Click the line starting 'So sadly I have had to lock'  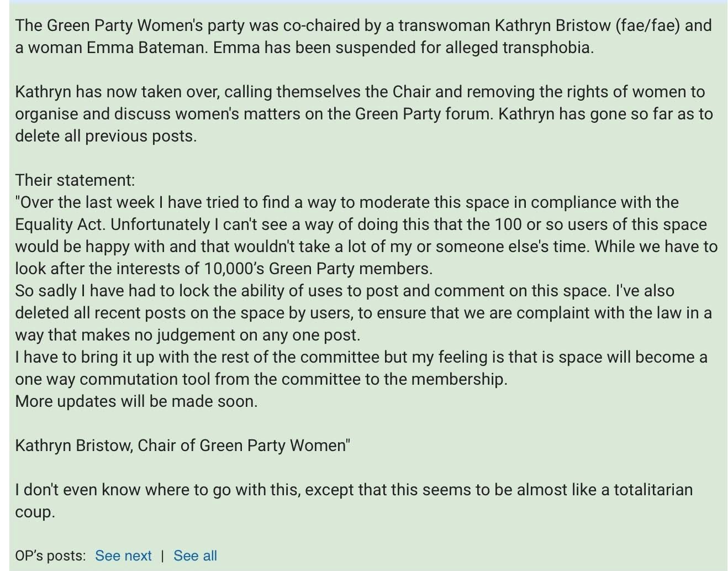345,291
